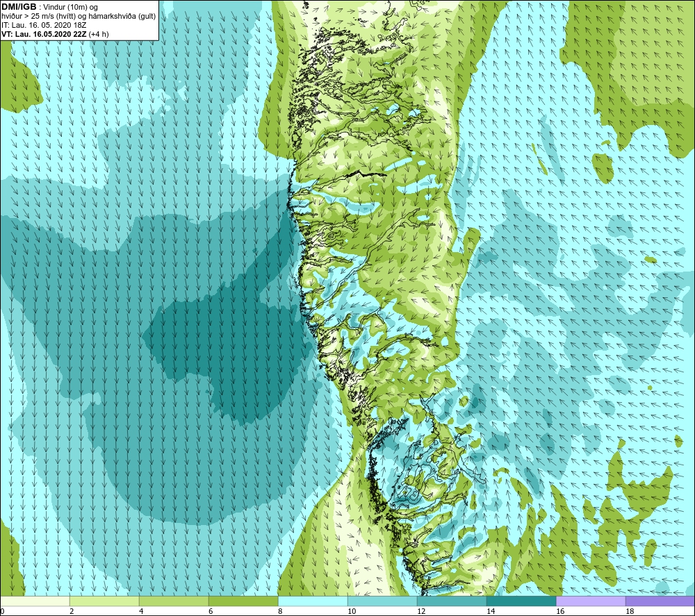
Task: Click the olive green 6-8 m/s swatch
Action: pos(243,601)
